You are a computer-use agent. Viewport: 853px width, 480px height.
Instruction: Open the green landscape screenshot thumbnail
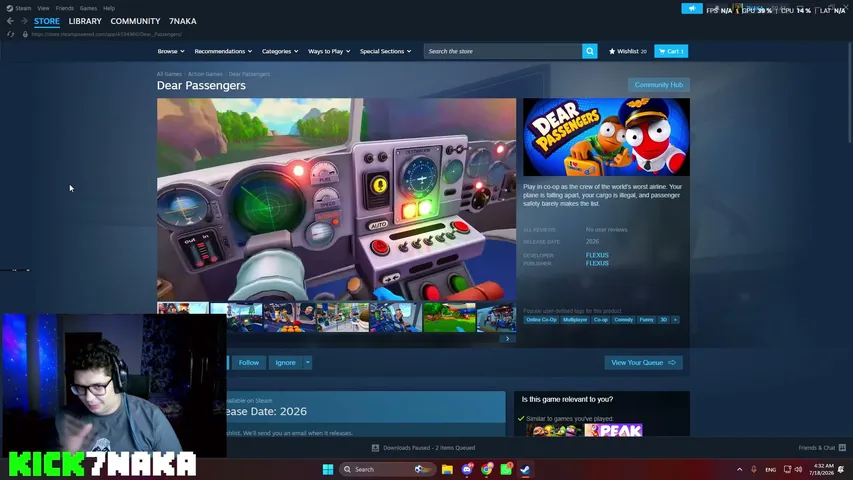point(449,317)
